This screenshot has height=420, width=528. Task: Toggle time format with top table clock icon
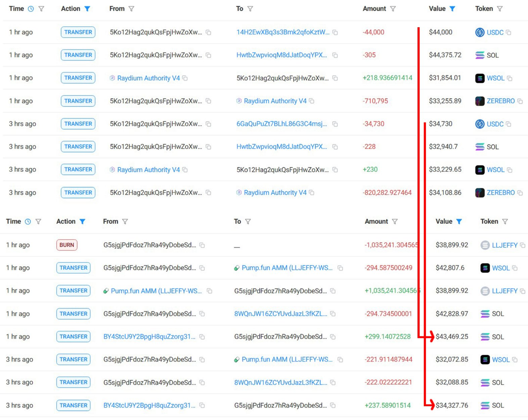(31, 9)
